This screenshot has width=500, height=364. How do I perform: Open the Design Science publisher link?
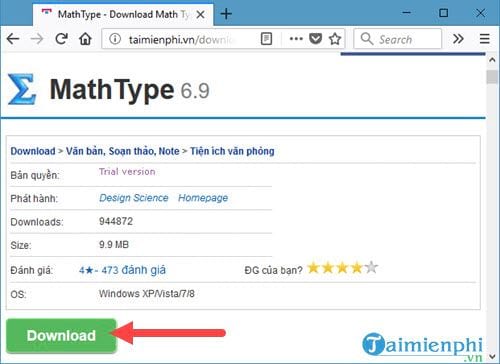[x=134, y=198]
